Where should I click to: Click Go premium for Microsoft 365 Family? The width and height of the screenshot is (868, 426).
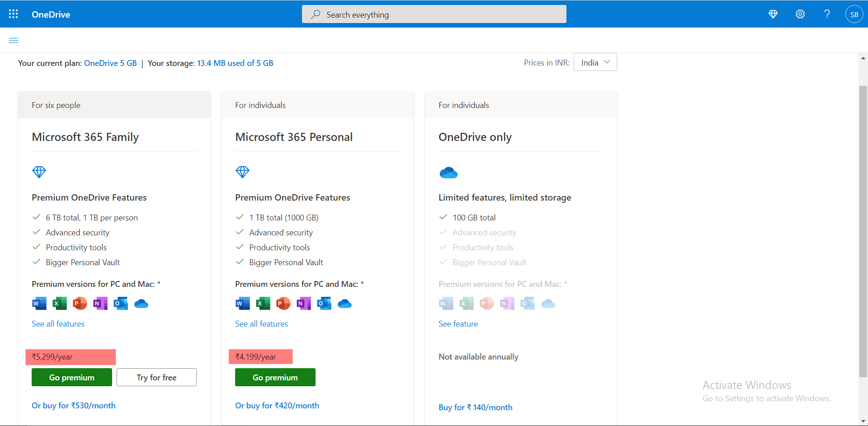[72, 377]
